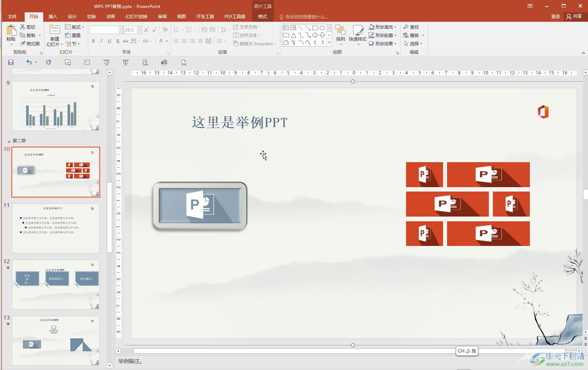Click the decrease indent level icon

[204, 30]
